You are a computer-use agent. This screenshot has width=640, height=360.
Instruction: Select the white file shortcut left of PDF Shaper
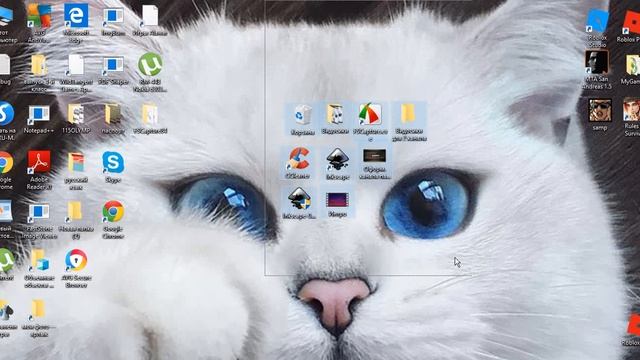(76, 73)
